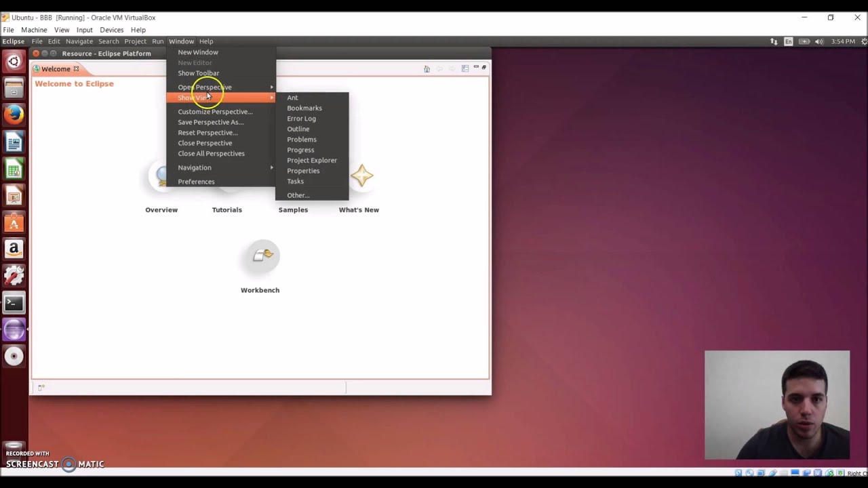Open Ubuntu Software Center in the dock
Viewport: 868px width, 488px height.
[14, 222]
